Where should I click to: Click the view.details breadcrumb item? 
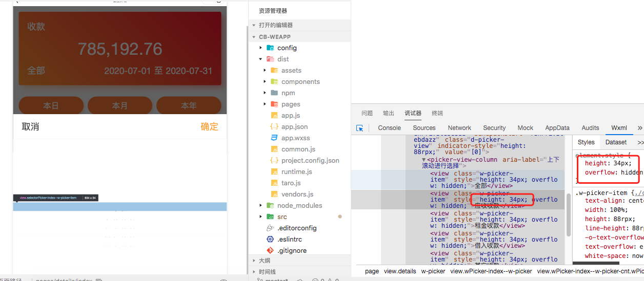pyautogui.click(x=400, y=271)
